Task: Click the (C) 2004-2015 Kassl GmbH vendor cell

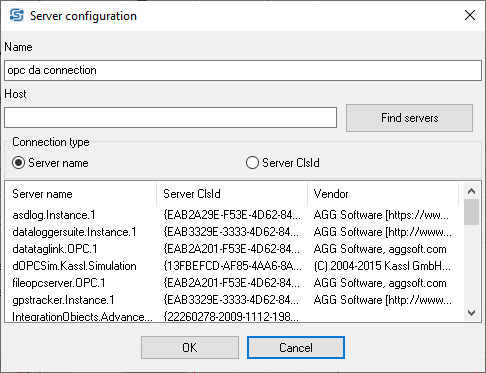Action: point(382,266)
